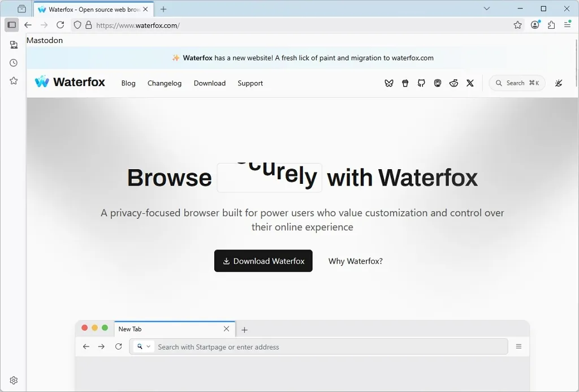Click the account profile icon in toolbar

535,25
